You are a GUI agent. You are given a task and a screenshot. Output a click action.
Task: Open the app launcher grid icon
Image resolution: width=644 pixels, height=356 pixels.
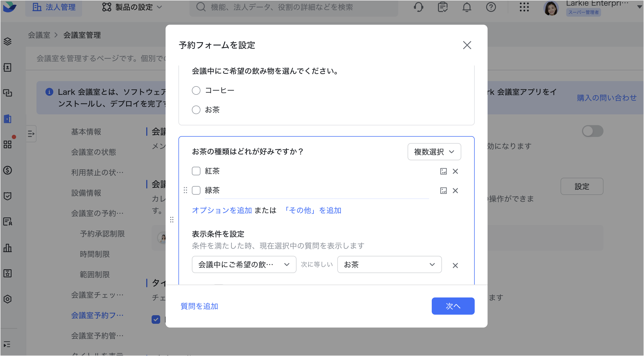tap(524, 7)
